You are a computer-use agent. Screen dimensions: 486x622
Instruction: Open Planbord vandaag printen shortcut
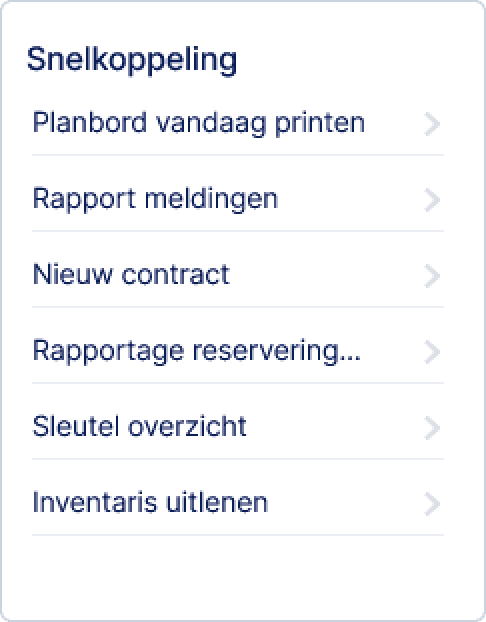pyautogui.click(x=238, y=124)
